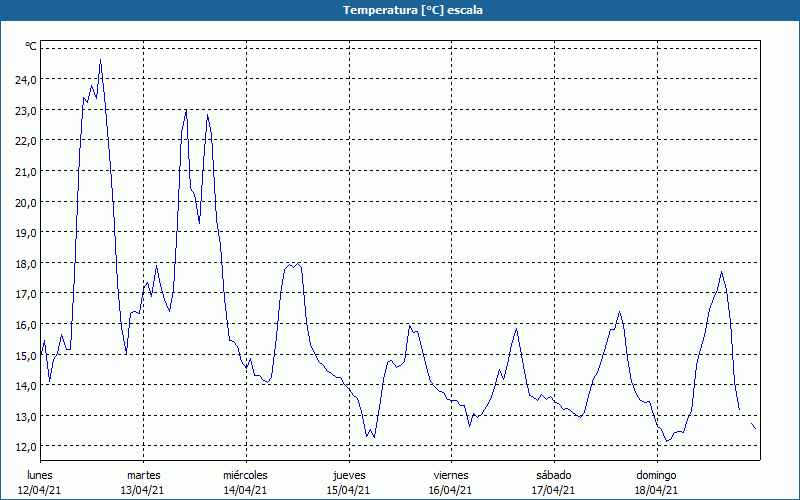Click the 13,0 y-axis value
This screenshot has height=500, width=800.
point(27,416)
